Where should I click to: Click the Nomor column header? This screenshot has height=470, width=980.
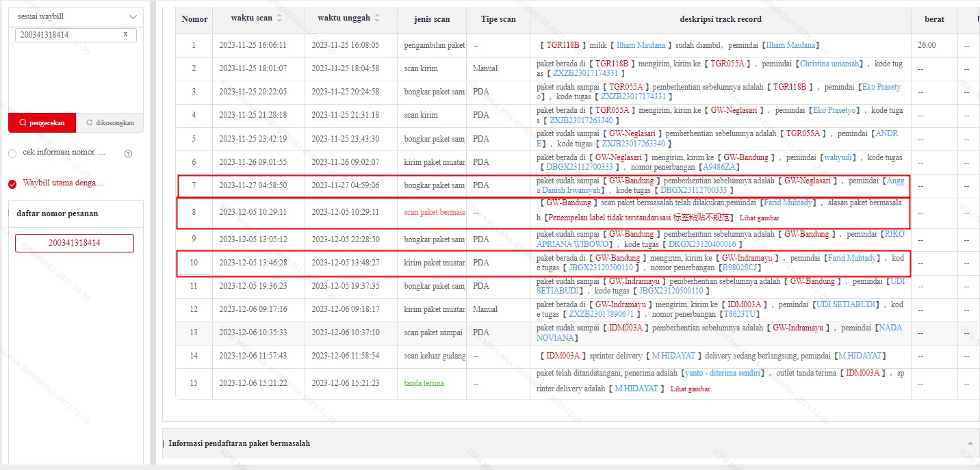(194, 19)
